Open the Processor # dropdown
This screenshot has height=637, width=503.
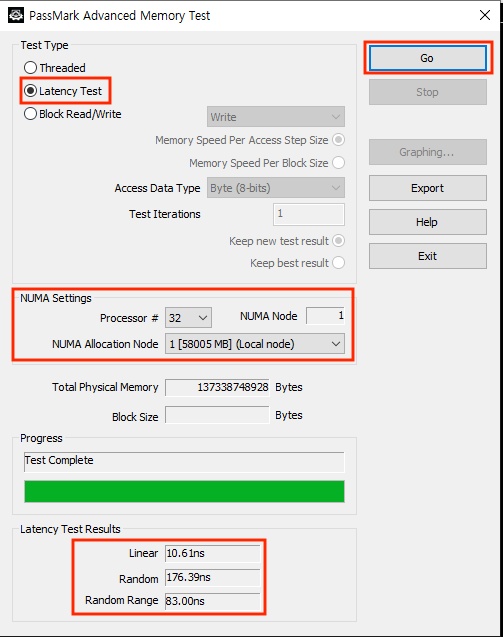[x=188, y=317]
